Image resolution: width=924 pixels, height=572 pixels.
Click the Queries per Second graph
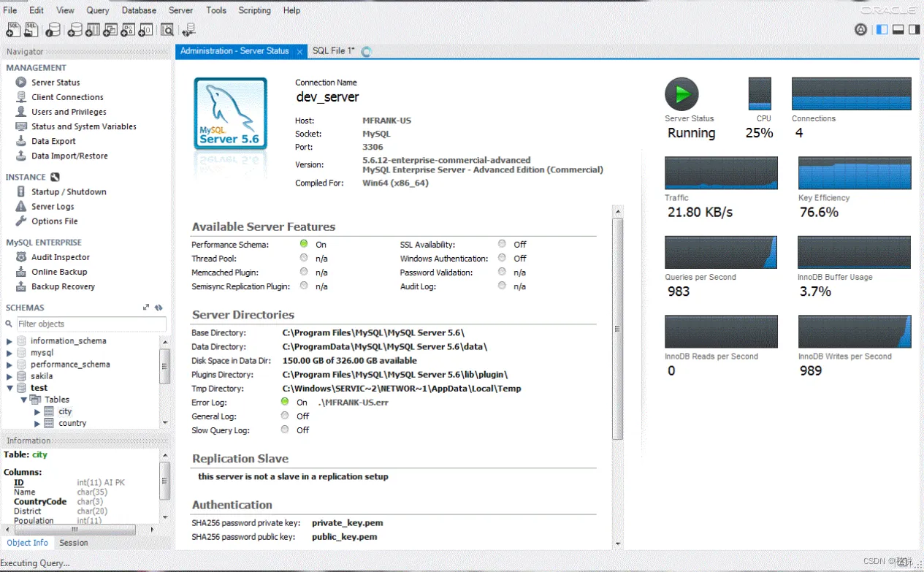point(721,252)
